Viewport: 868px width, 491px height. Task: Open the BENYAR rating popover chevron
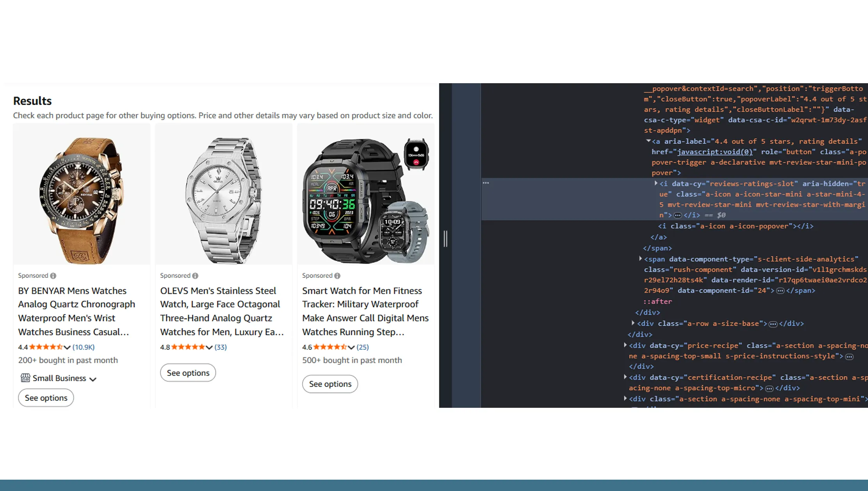click(67, 347)
